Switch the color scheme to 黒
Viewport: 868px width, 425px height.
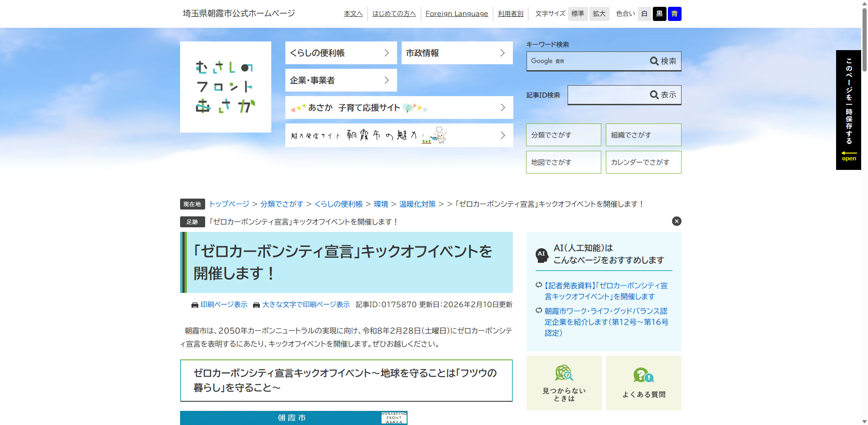pyautogui.click(x=659, y=14)
